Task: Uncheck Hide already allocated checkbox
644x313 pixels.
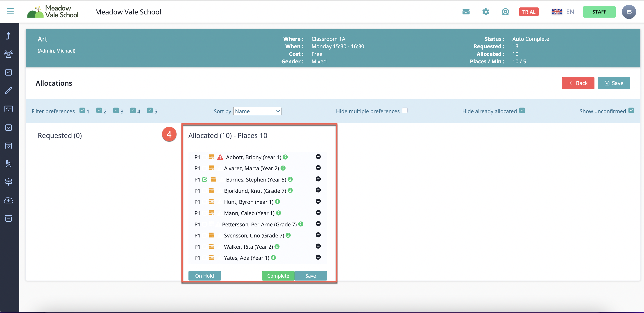Action: click(522, 110)
